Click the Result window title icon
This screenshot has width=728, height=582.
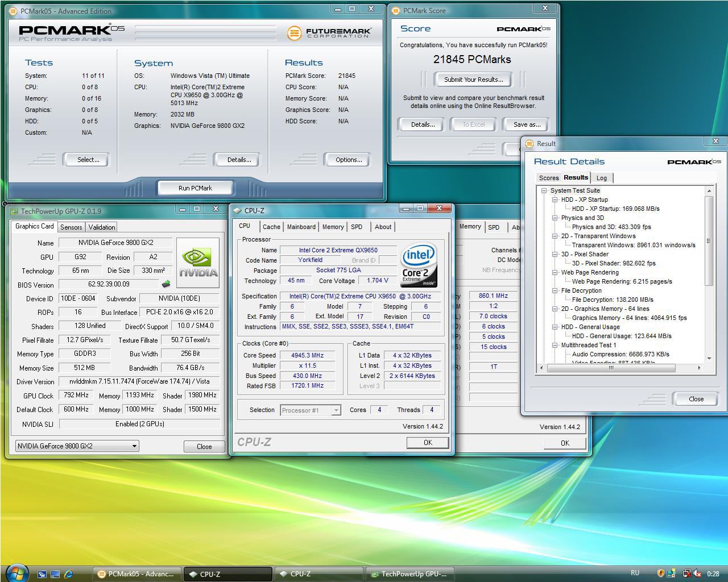click(530, 144)
